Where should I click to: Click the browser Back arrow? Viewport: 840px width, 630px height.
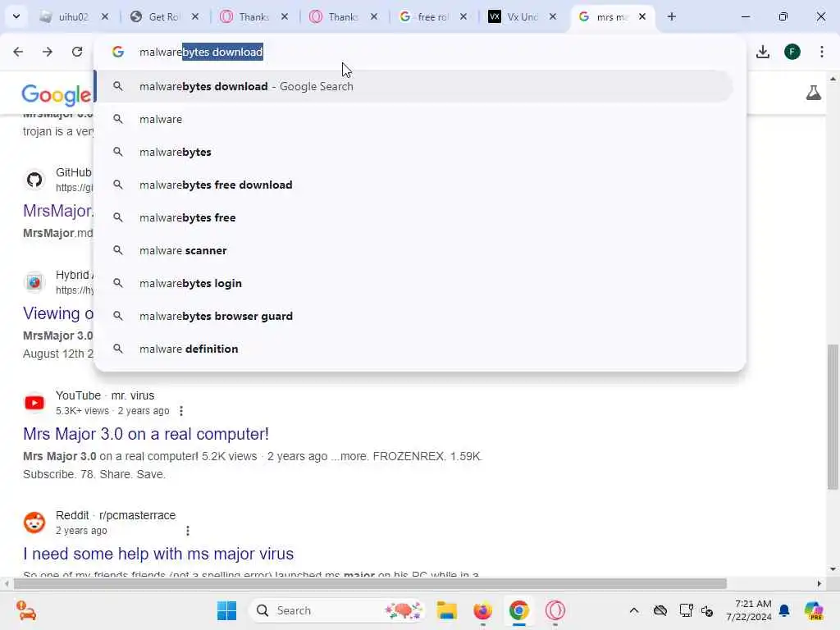point(18,52)
